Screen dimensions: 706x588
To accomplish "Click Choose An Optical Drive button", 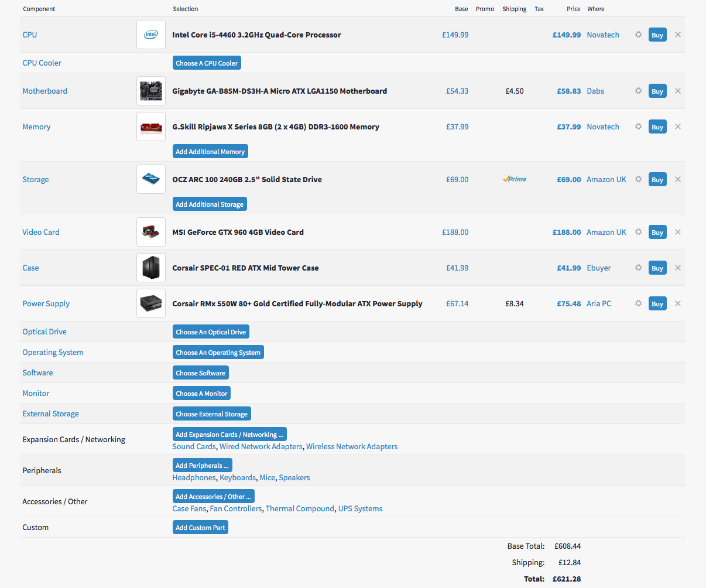I will tap(211, 332).
